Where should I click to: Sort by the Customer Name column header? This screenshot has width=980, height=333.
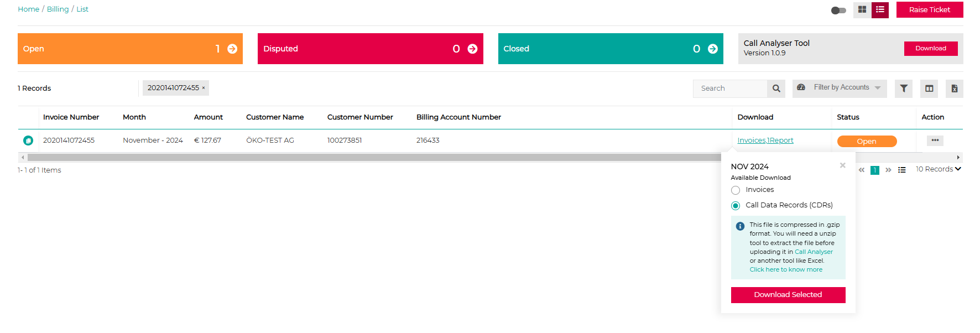point(275,117)
